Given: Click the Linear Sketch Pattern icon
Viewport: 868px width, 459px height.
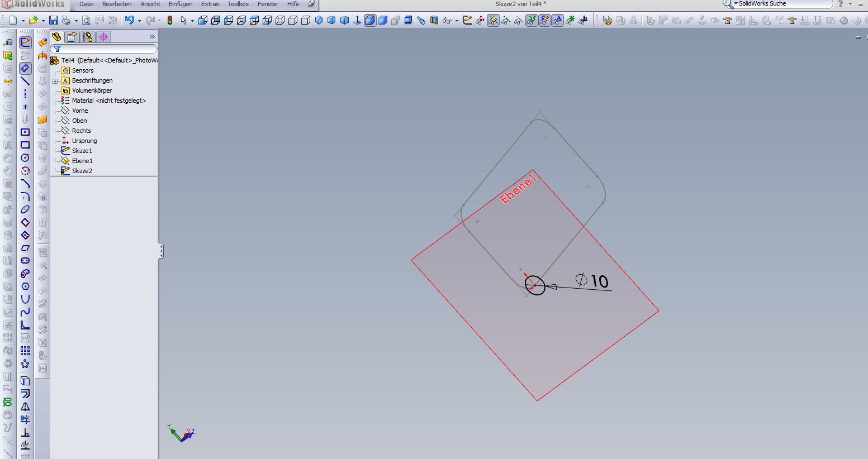Looking at the screenshot, I should point(25,351).
